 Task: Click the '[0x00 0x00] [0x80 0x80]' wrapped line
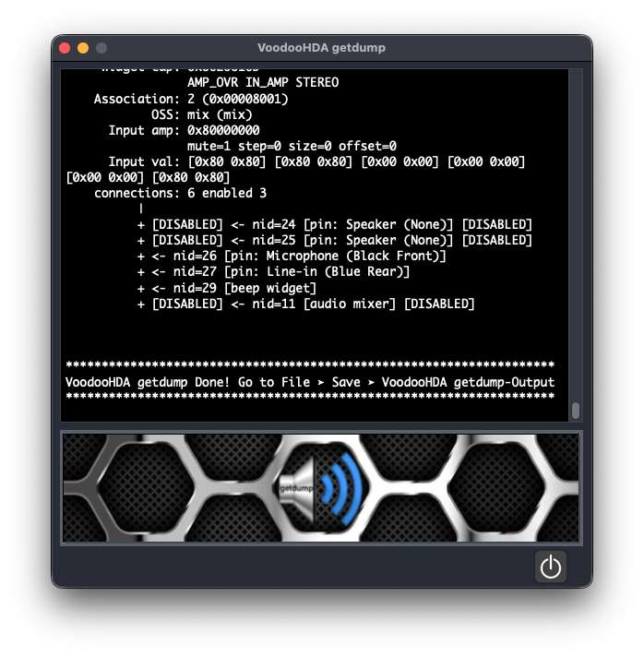(x=149, y=177)
